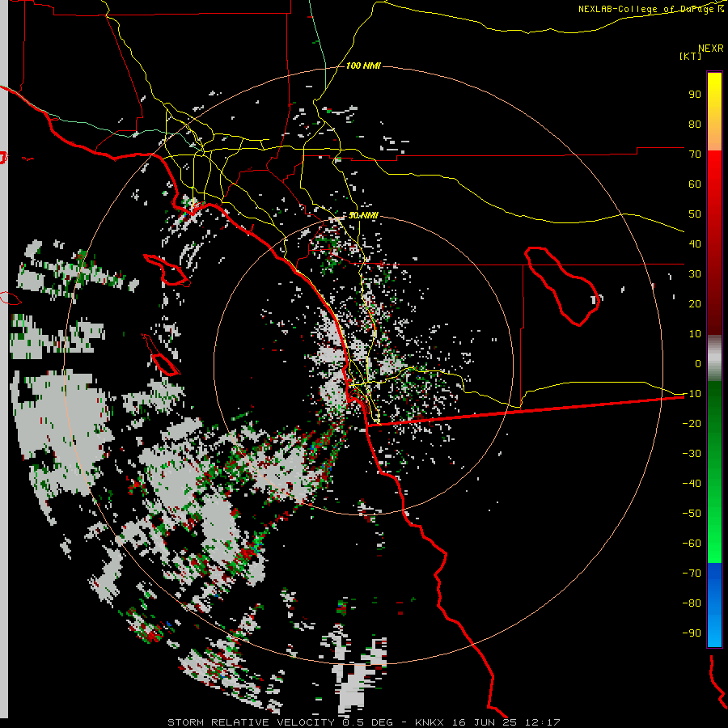This screenshot has width=728, height=728.
Task: Click the 12:17 timestamp in caption
Action: [542, 722]
